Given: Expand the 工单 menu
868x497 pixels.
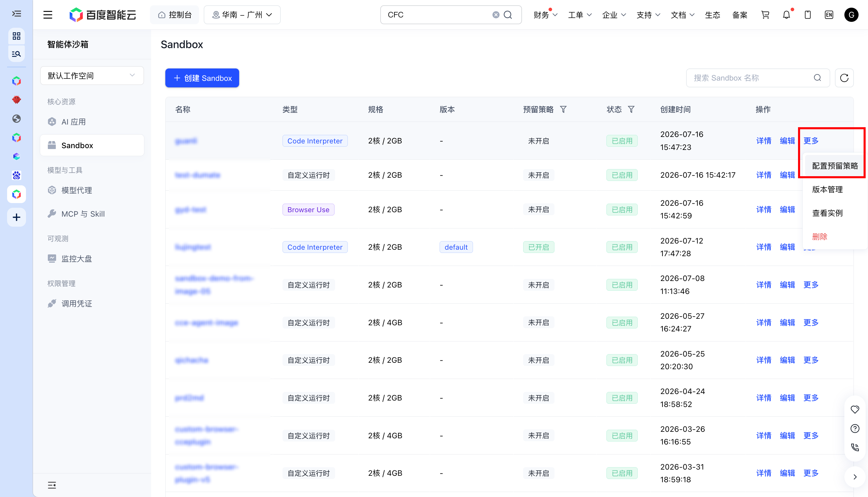Looking at the screenshot, I should 580,15.
